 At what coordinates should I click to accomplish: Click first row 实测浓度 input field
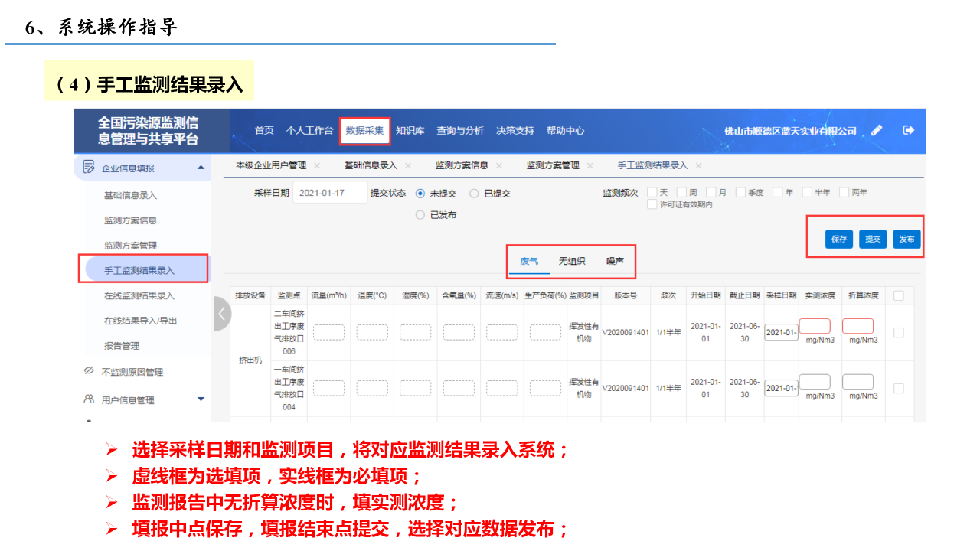[815, 326]
